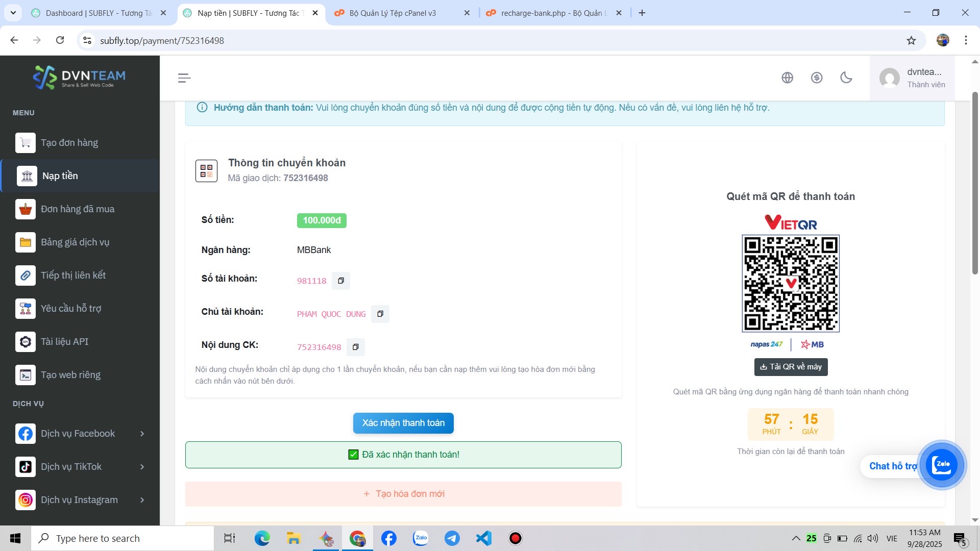Expand Dịch vụ Instagram submenu
Viewport: 980px width, 551px height.
[80, 500]
